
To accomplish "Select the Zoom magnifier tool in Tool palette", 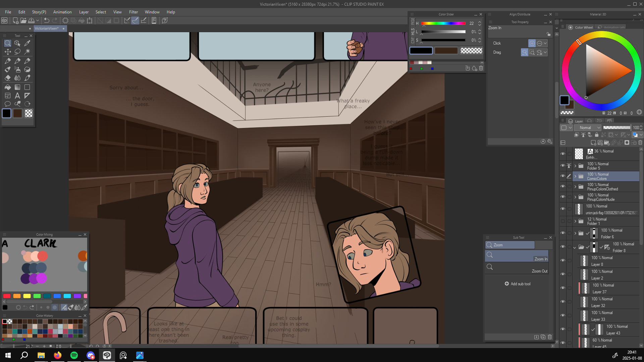I will click(x=7, y=43).
